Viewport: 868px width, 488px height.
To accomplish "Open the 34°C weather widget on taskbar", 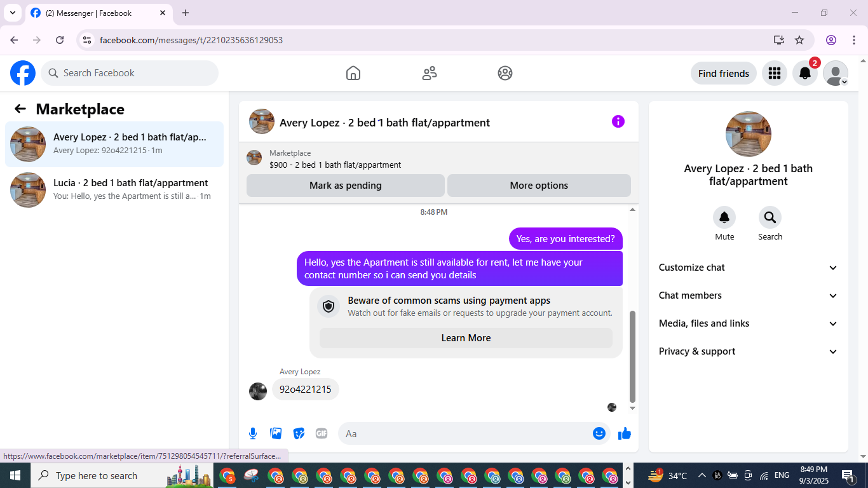I will pyautogui.click(x=667, y=475).
